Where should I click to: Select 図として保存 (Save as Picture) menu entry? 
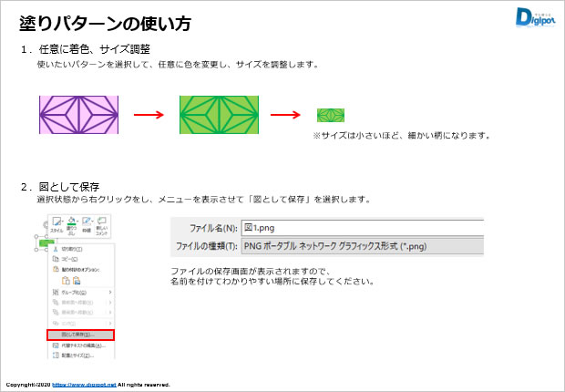(81, 335)
